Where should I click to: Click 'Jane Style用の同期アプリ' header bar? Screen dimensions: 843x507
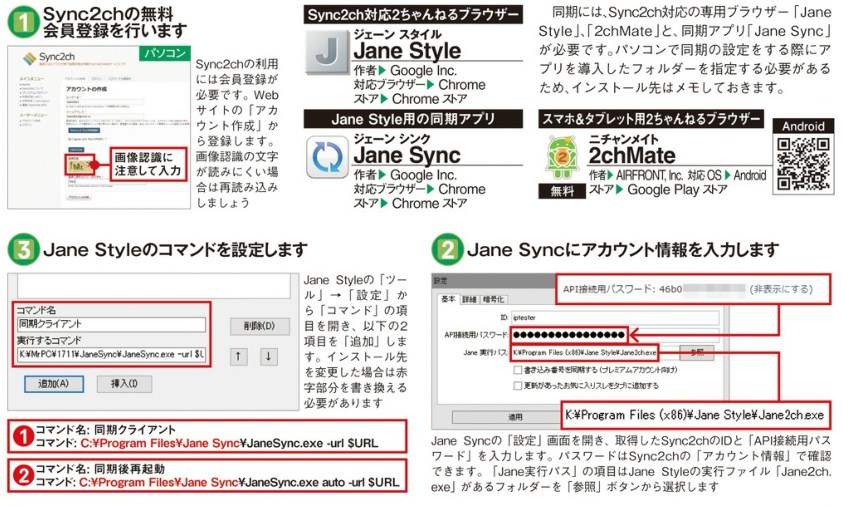tap(413, 119)
